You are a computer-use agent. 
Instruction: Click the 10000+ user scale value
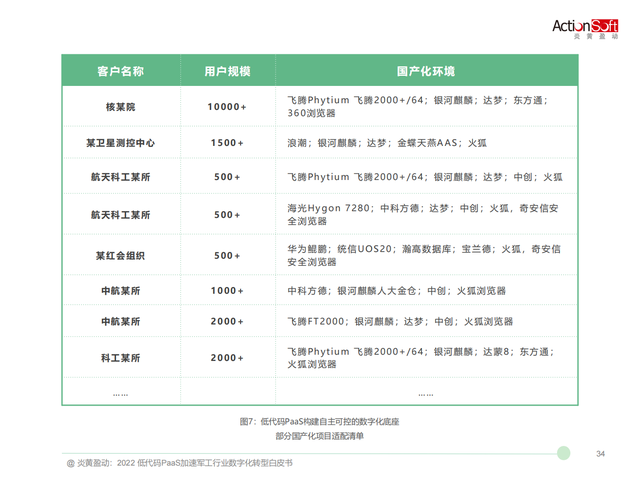click(227, 107)
